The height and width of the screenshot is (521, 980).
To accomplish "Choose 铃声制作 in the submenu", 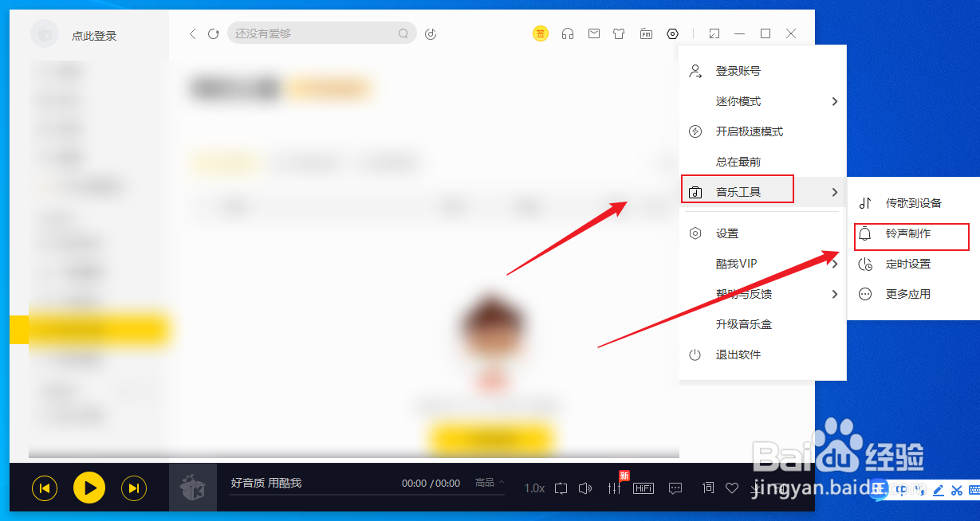I will tap(908, 234).
